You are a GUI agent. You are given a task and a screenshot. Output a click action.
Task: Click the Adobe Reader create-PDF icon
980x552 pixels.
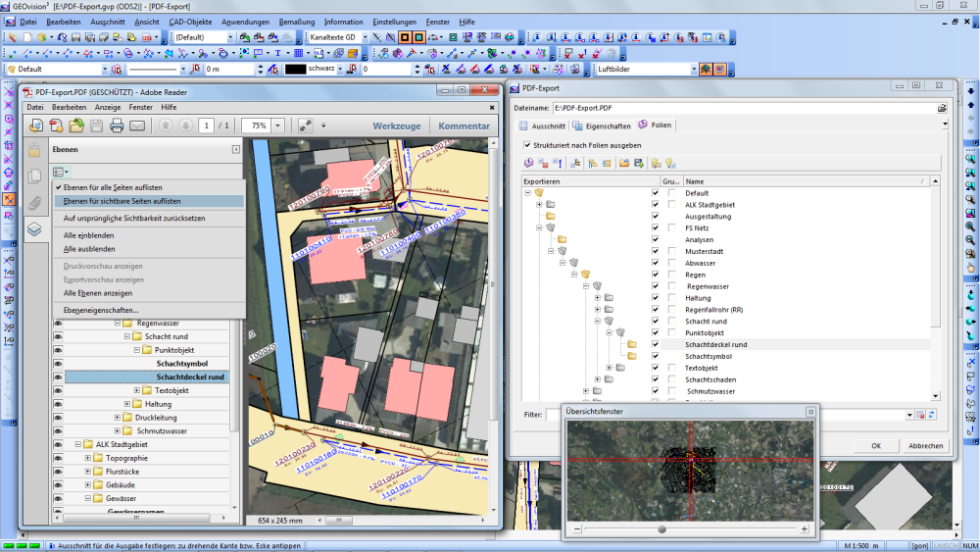pos(56,125)
